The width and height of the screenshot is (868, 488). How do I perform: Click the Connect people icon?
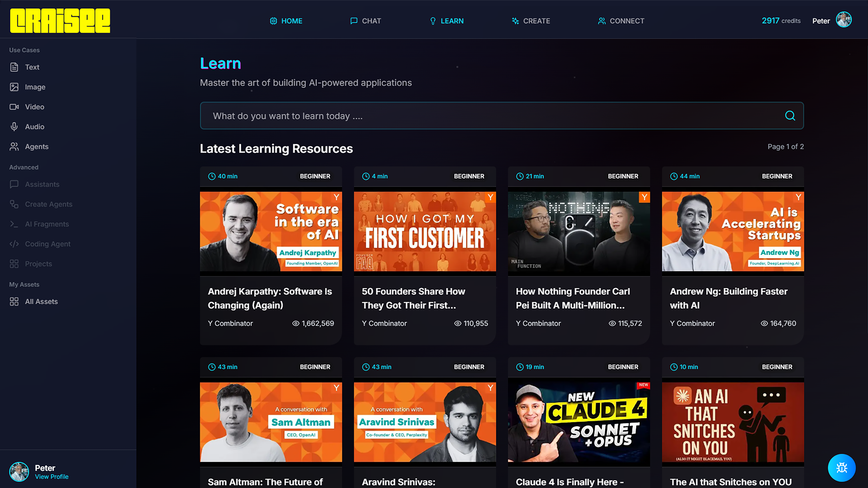click(x=601, y=21)
